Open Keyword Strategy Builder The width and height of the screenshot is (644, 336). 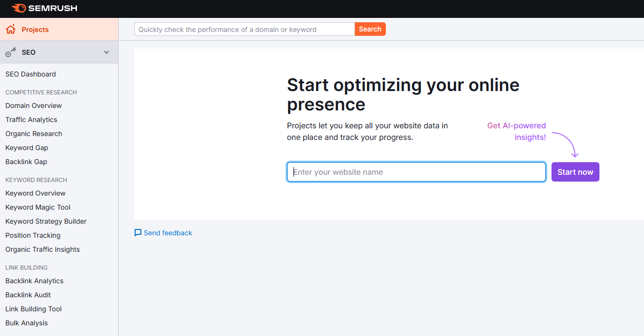pyautogui.click(x=46, y=221)
